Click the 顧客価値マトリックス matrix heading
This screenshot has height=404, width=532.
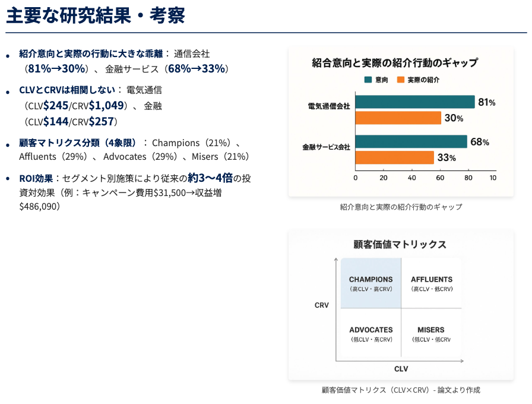point(400,244)
